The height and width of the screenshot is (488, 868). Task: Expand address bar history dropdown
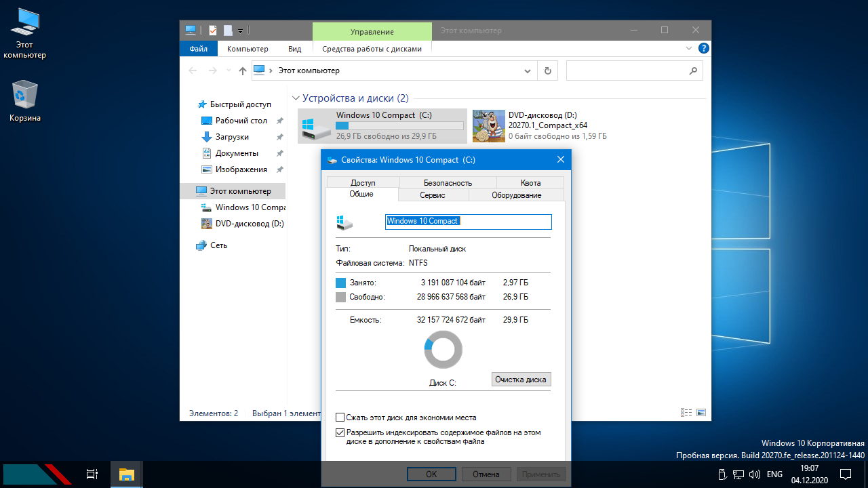(x=528, y=70)
